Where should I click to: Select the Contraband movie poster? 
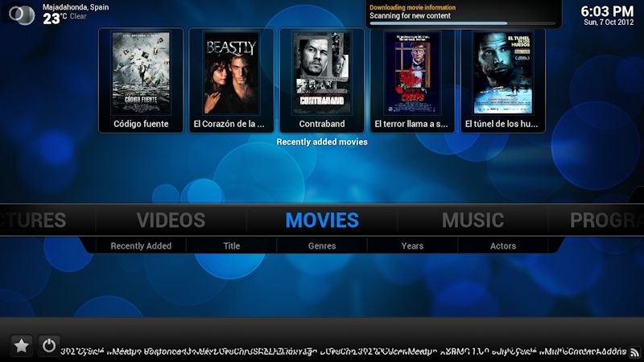point(321,73)
